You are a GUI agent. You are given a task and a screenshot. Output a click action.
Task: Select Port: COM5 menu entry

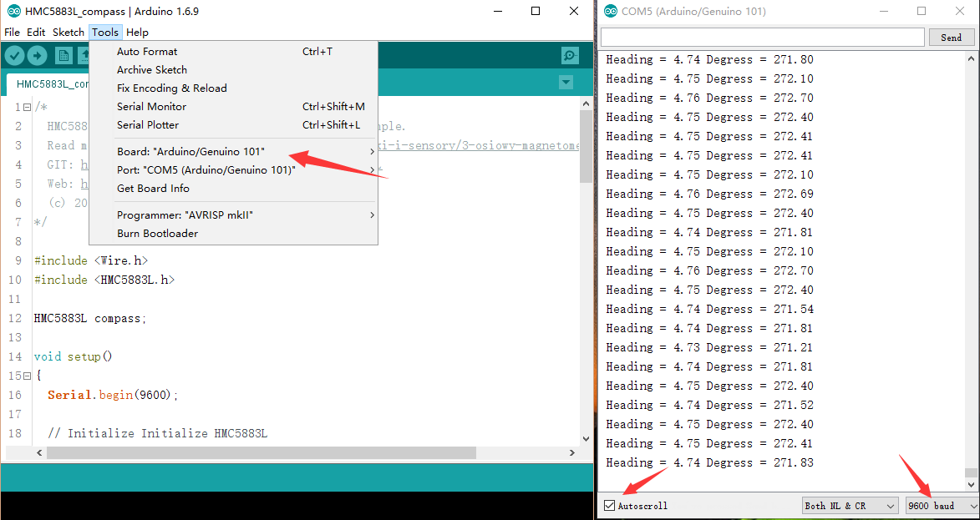click(234, 169)
